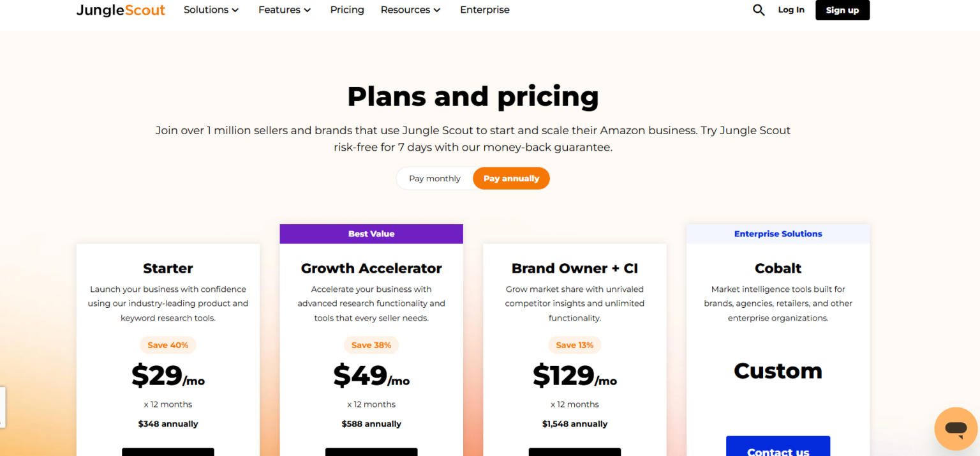Screen dimensions: 980x456
Task: Open the chat support widget
Action: click(956, 429)
